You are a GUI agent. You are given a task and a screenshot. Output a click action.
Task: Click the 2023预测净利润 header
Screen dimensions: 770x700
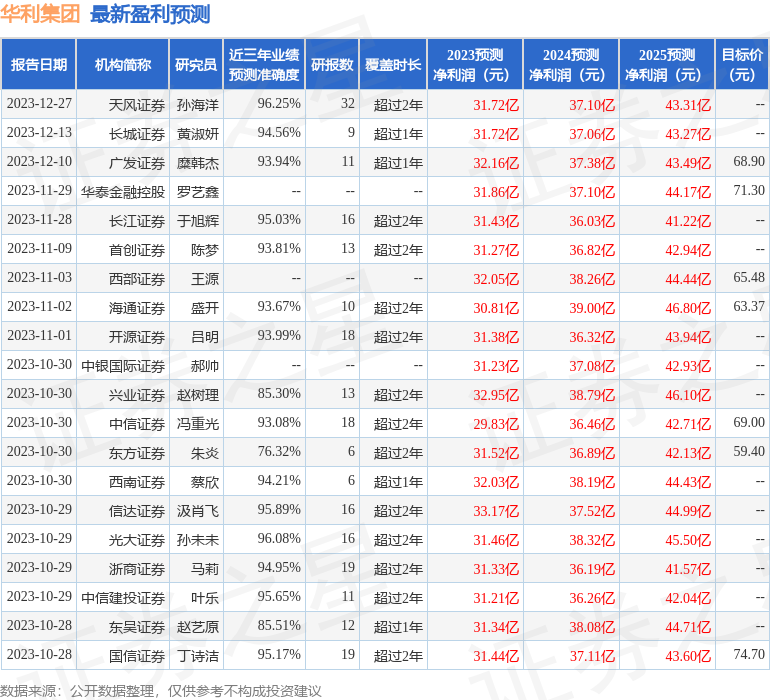[475, 64]
